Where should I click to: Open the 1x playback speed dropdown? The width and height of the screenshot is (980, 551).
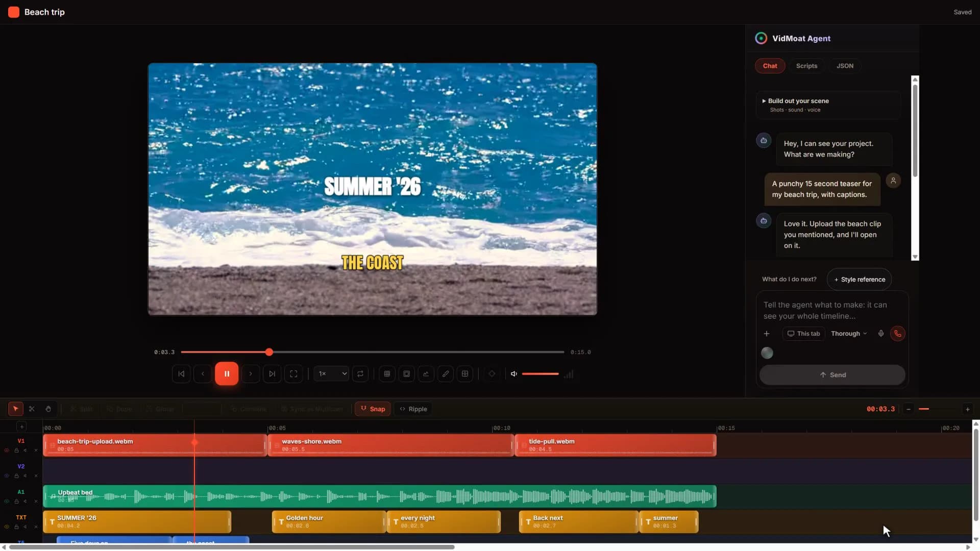(x=332, y=373)
